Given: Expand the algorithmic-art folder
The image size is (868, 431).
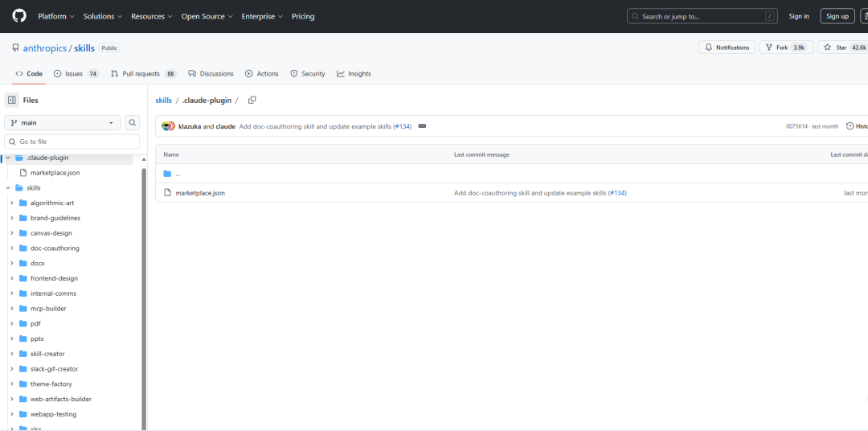Looking at the screenshot, I should coord(11,203).
